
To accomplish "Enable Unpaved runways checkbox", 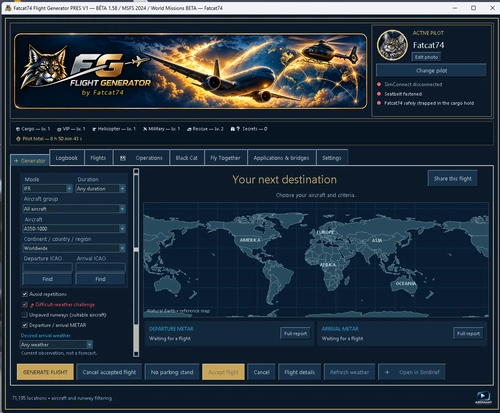I will 25,315.
